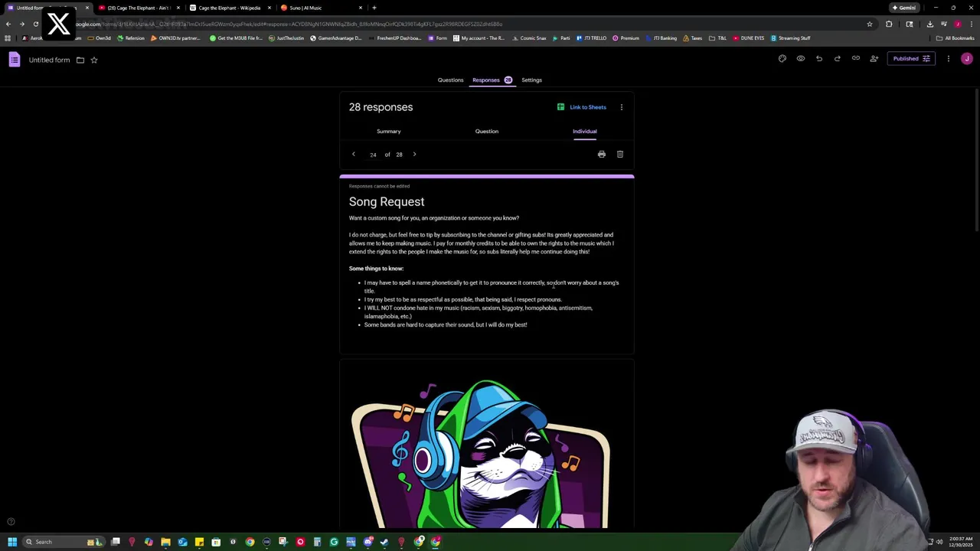Move form using the folder icon
This screenshot has height=551, width=980.
pos(80,60)
